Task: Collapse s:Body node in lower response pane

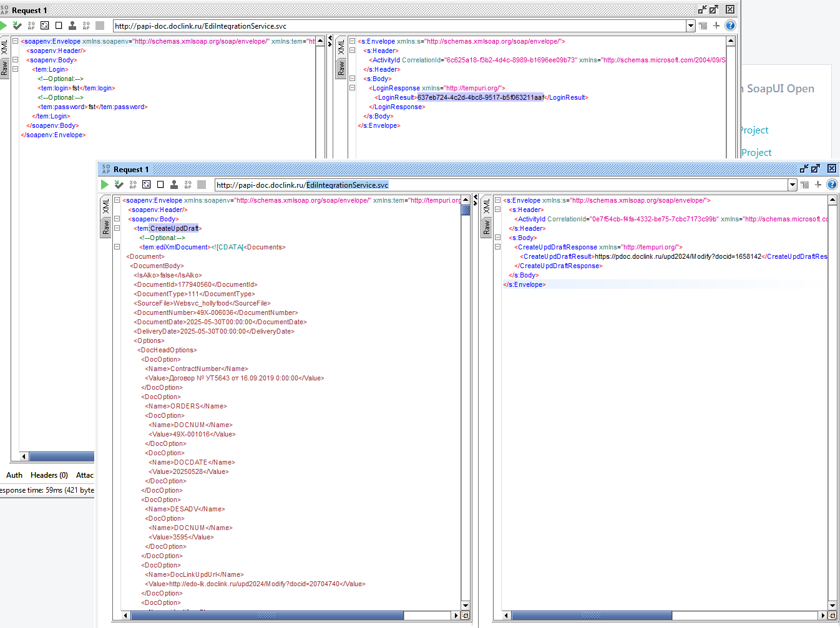Action: pos(497,238)
